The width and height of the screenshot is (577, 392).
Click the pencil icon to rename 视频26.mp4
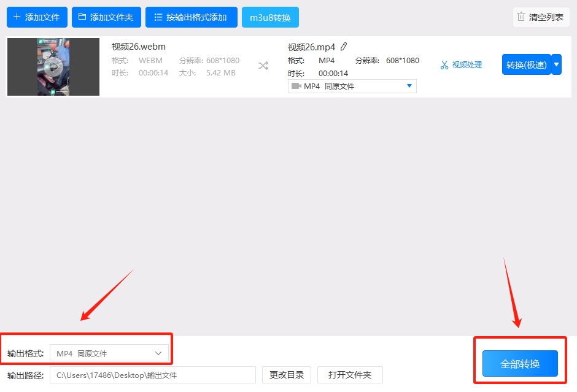344,46
